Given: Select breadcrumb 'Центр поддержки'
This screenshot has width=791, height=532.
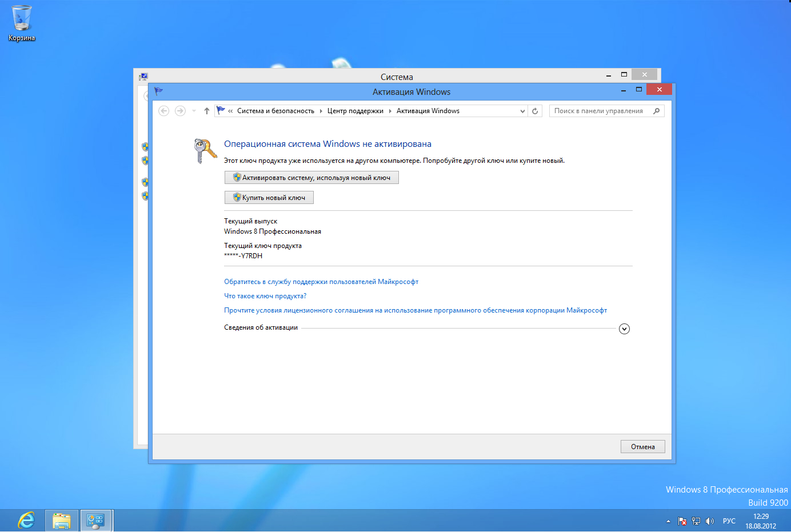Looking at the screenshot, I should click(355, 111).
